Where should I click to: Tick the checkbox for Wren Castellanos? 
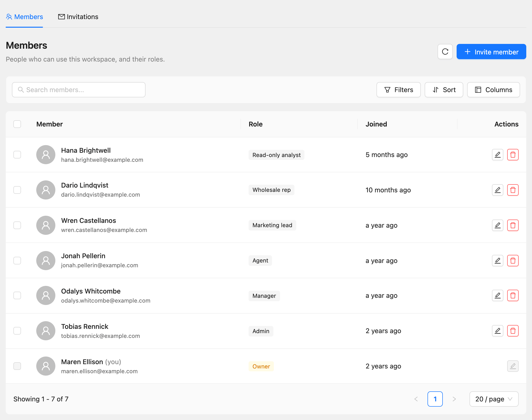[17, 225]
